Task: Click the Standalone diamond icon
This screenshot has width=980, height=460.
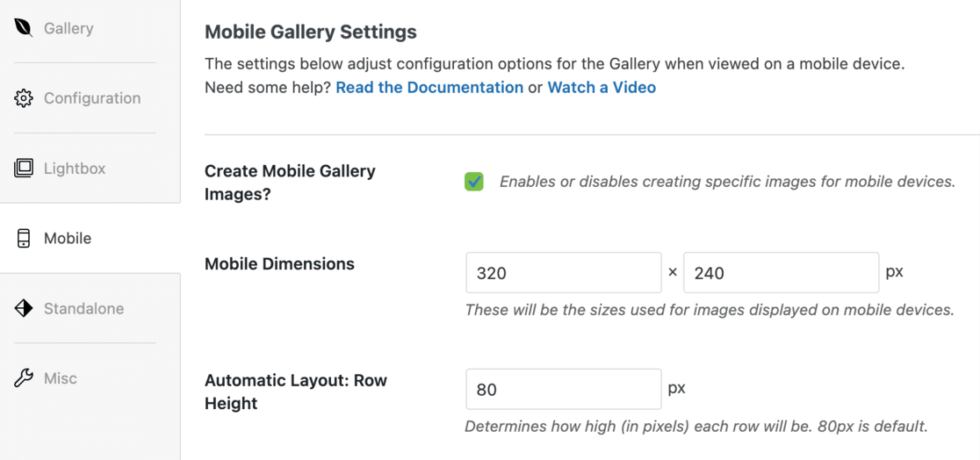Action: tap(24, 309)
